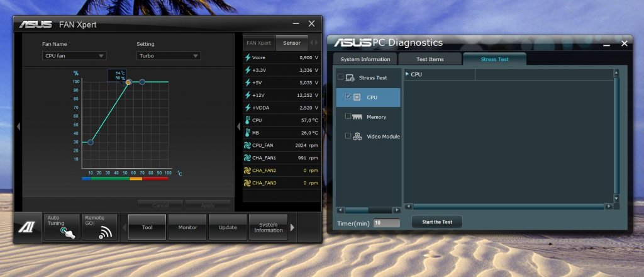Select the Stress Test tab
Viewport: 644px width, 277px height.
[494, 59]
